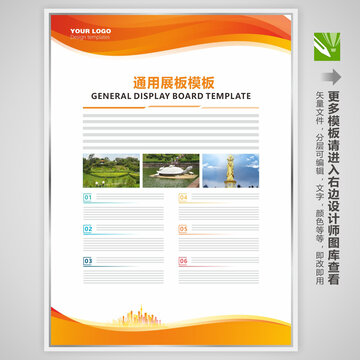Select the pink 06 number box
Viewport: 360px width, 360px height.
tap(183, 261)
